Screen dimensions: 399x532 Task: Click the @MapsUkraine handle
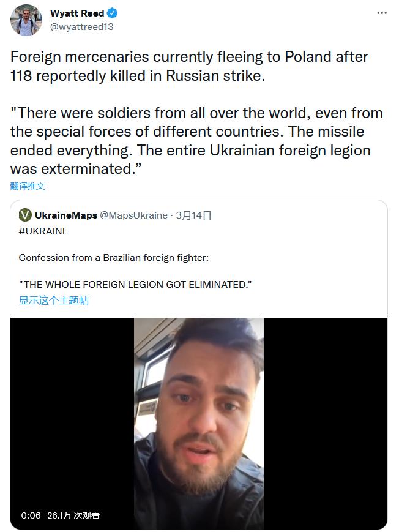133,215
